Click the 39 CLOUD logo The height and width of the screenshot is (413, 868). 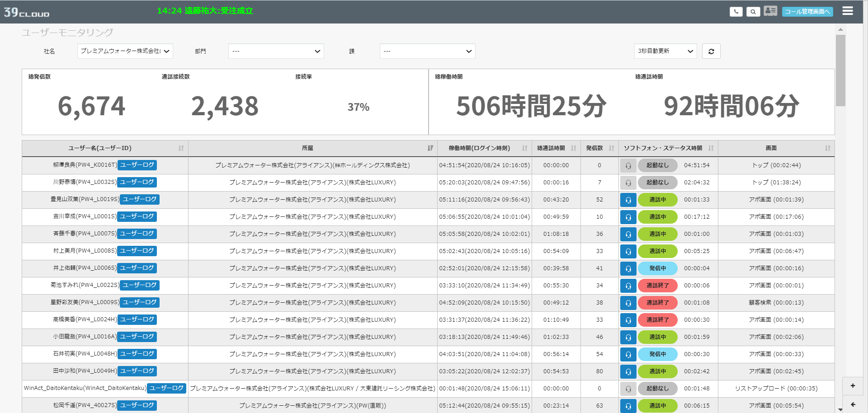[x=27, y=12]
